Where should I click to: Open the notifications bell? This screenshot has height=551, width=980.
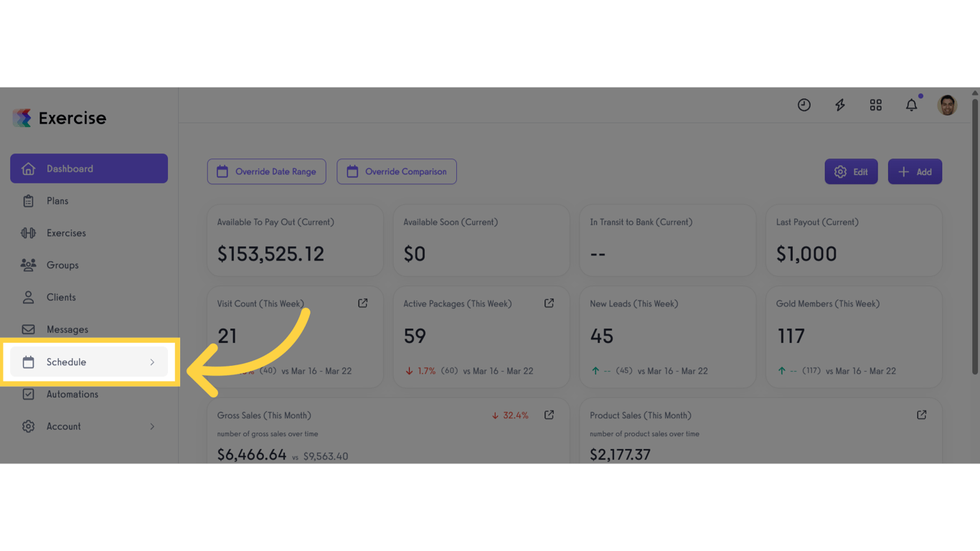click(912, 105)
